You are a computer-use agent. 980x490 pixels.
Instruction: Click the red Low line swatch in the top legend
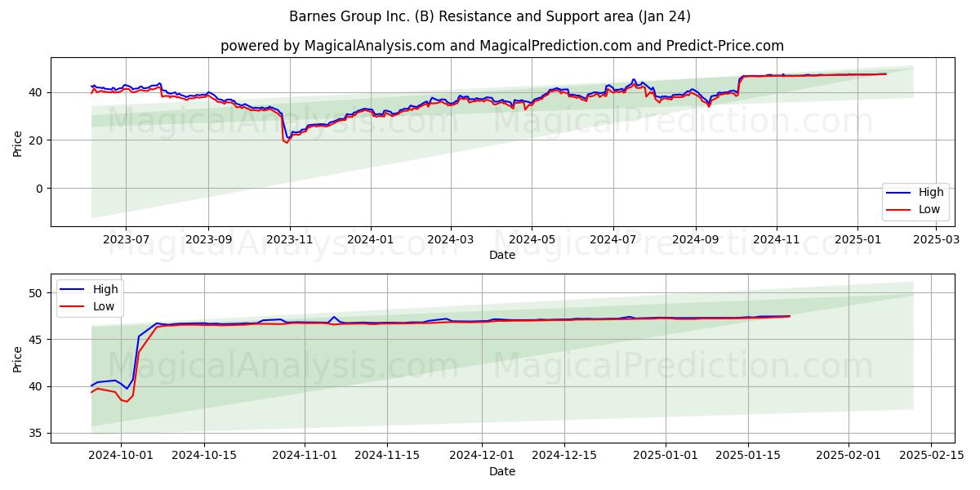point(900,209)
